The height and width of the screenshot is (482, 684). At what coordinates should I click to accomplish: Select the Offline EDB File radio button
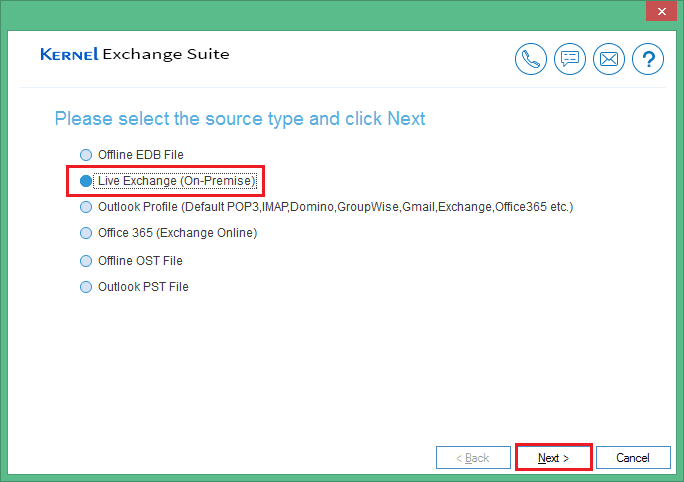pyautogui.click(x=85, y=155)
